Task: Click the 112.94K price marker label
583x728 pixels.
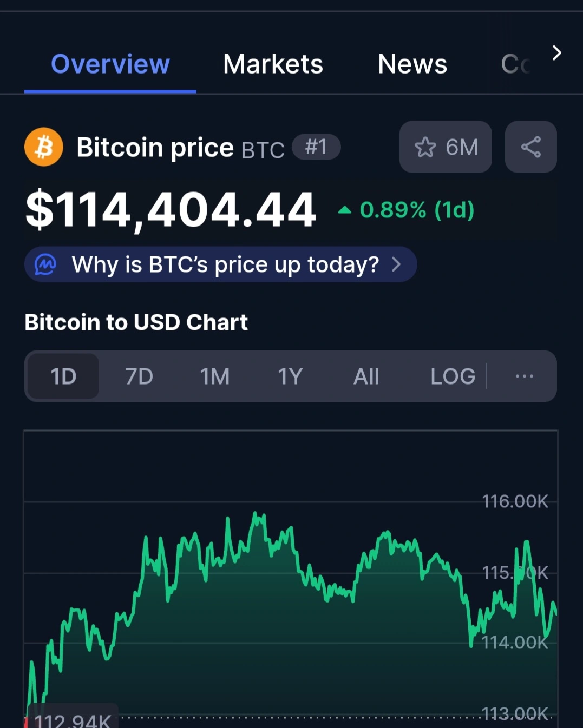Action: pyautogui.click(x=73, y=718)
